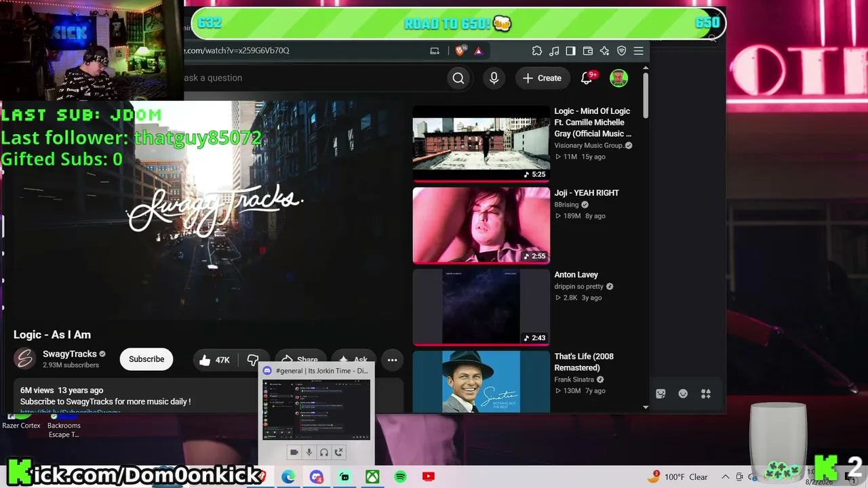Open the Streamlabs icon in the taskbar
Image resolution: width=868 pixels, height=488 pixels.
344,477
